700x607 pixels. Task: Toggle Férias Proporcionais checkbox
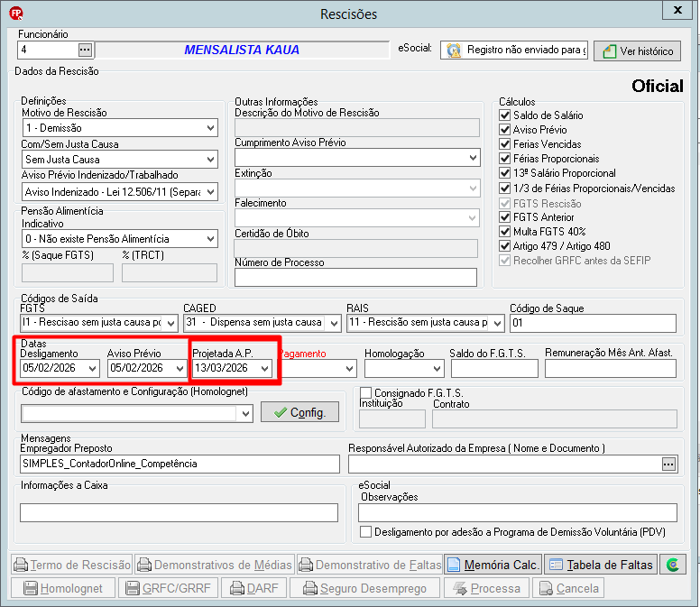[505, 159]
